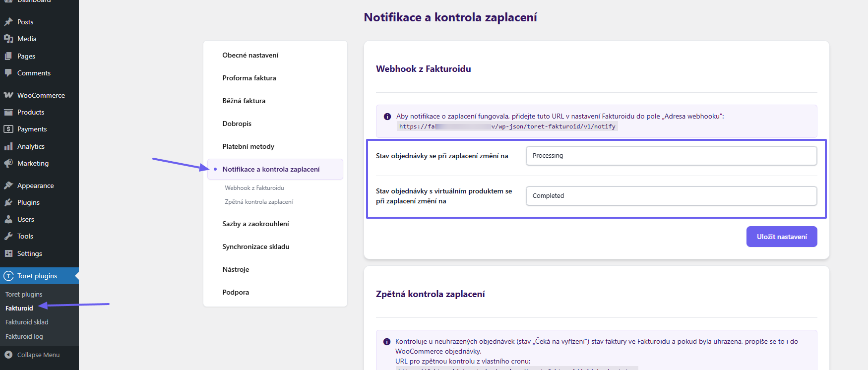868x370 pixels.
Task: Open virtual product status dropdown showing Completed
Action: 671,196
